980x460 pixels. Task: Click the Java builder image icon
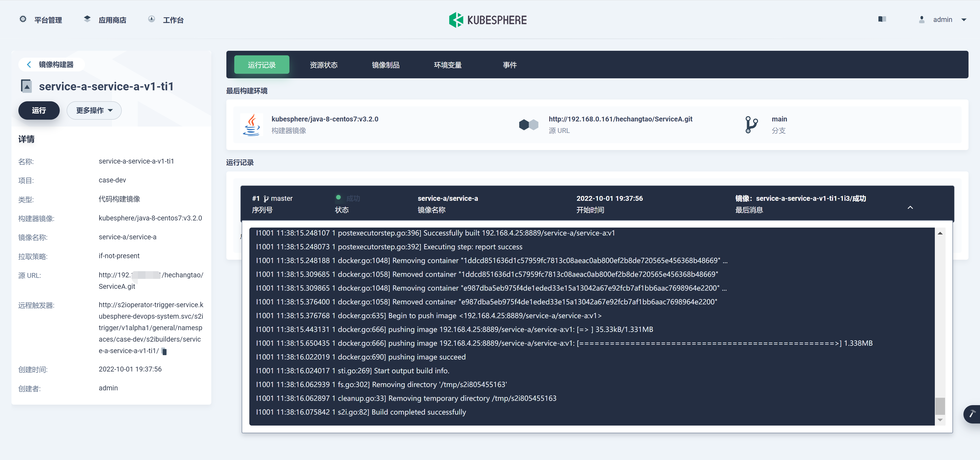(x=251, y=125)
